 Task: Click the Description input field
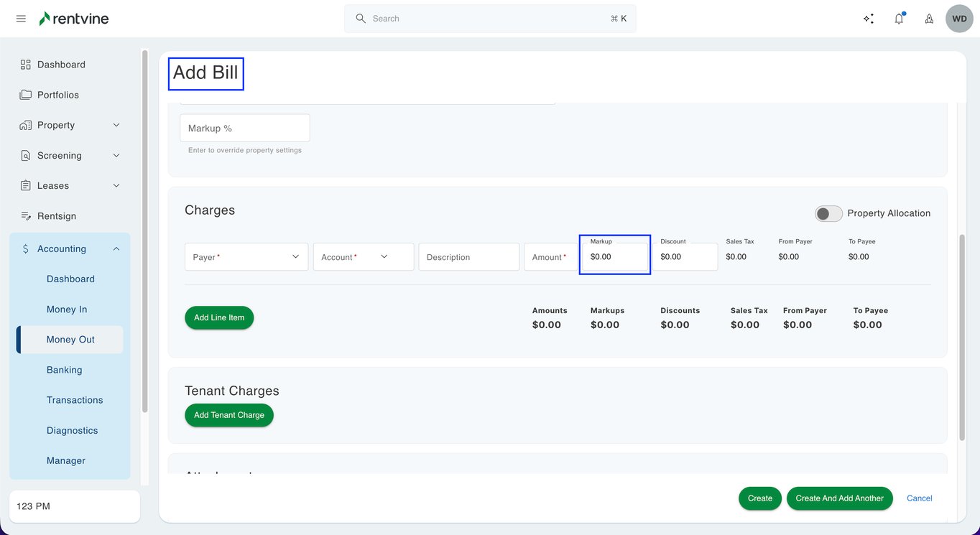coord(469,256)
